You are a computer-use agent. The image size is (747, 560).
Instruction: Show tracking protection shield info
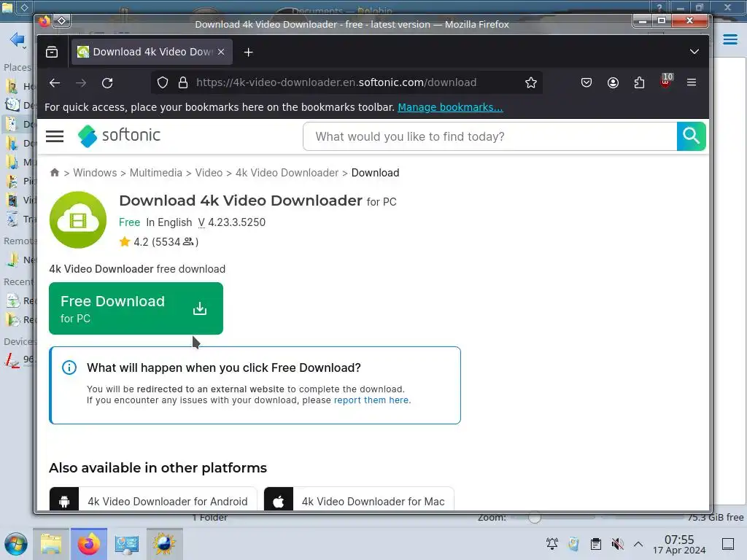pos(163,83)
